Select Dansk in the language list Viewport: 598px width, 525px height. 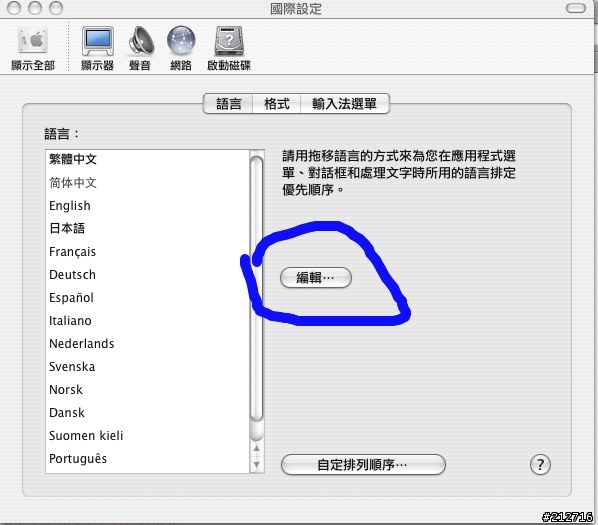(147, 413)
